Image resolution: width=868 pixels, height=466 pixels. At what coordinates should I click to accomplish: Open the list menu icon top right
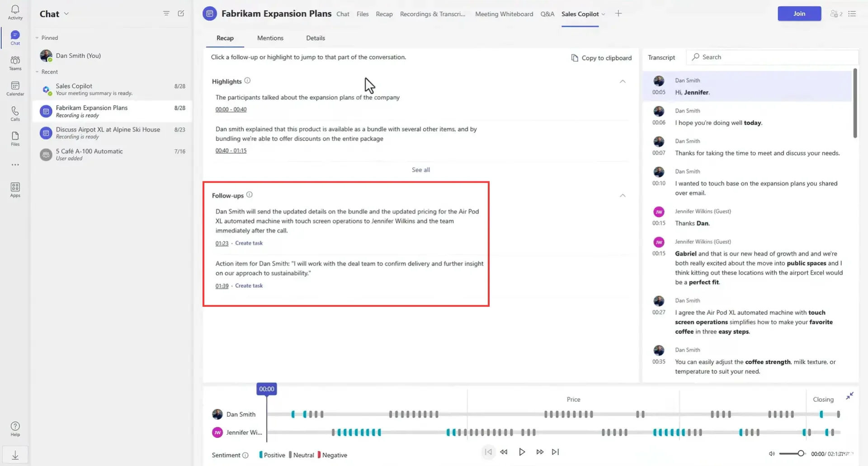pyautogui.click(x=852, y=14)
